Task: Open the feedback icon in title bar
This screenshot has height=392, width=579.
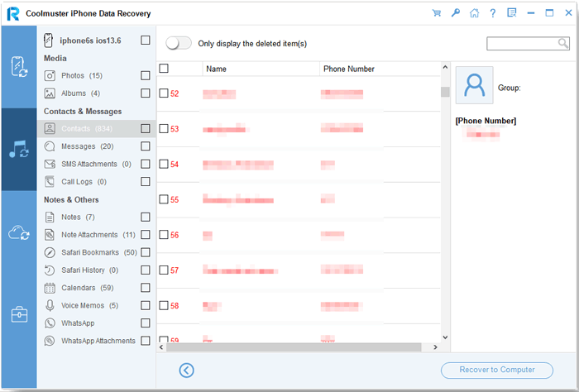Action: pyautogui.click(x=512, y=13)
